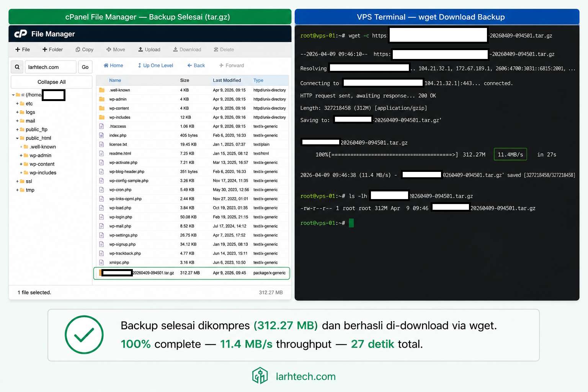Expand the public_ftp folder in tree
The width and height of the screenshot is (588, 392).
(17, 129)
